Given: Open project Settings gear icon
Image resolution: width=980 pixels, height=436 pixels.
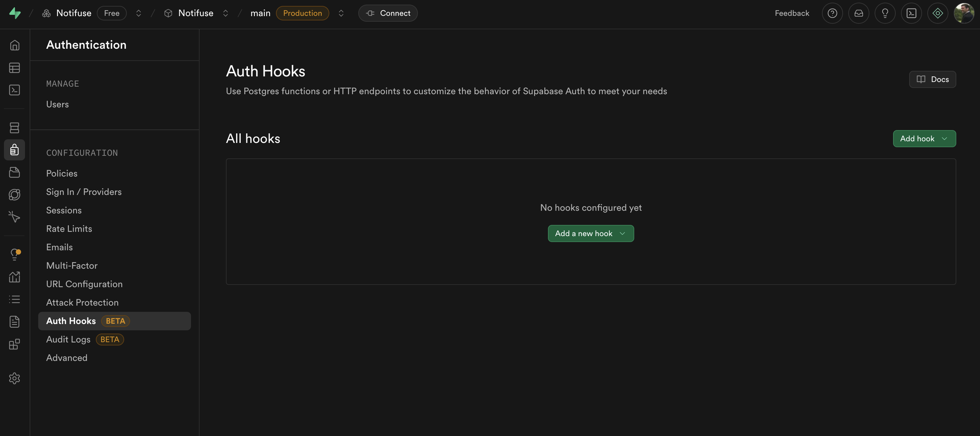Looking at the screenshot, I should (x=14, y=378).
